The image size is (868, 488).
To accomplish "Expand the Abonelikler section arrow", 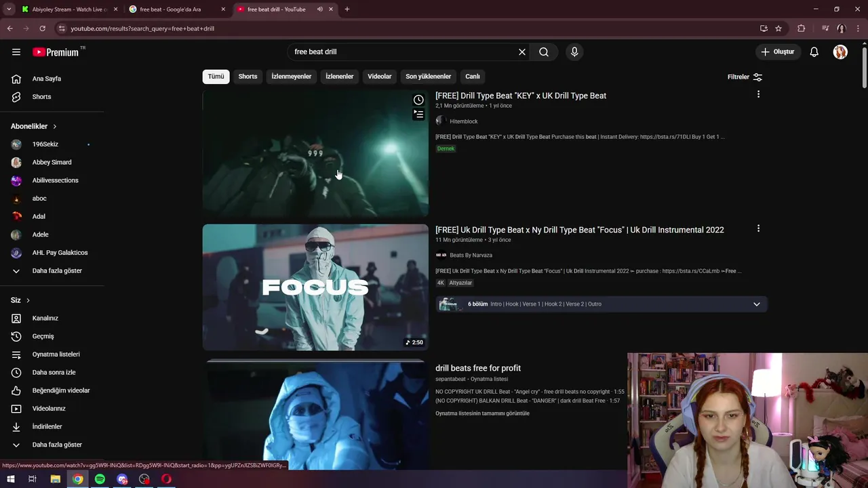I will coord(55,127).
